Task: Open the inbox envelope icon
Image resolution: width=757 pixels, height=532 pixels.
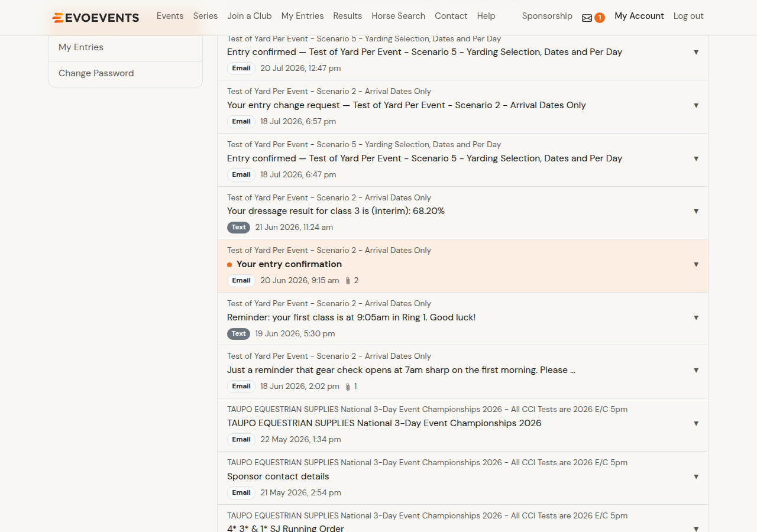Action: coord(587,18)
